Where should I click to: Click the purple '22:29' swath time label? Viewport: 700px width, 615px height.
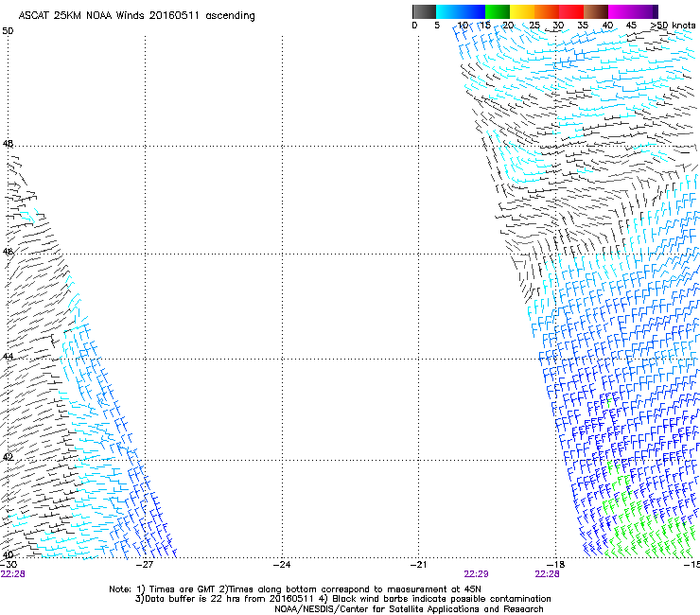pos(476,574)
